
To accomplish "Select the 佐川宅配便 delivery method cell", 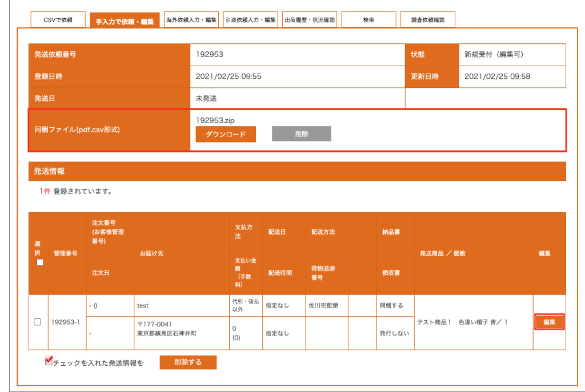I will pos(322,305).
